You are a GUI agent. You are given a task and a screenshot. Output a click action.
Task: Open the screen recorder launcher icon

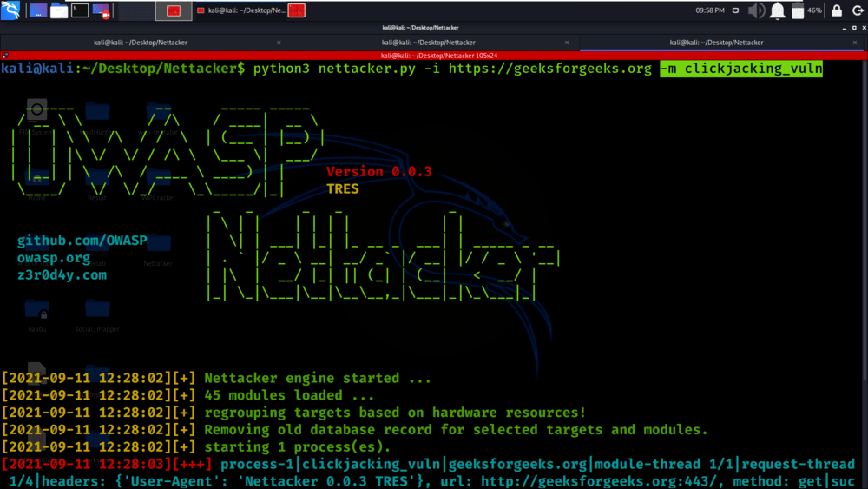pyautogui.click(x=102, y=10)
